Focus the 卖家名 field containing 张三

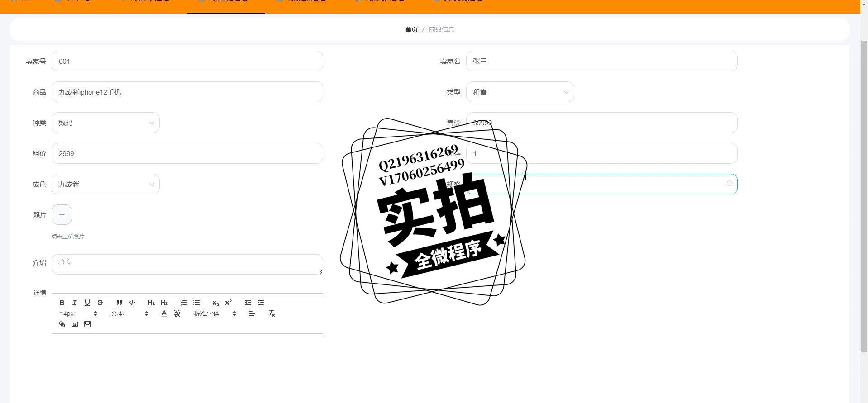[x=602, y=61]
